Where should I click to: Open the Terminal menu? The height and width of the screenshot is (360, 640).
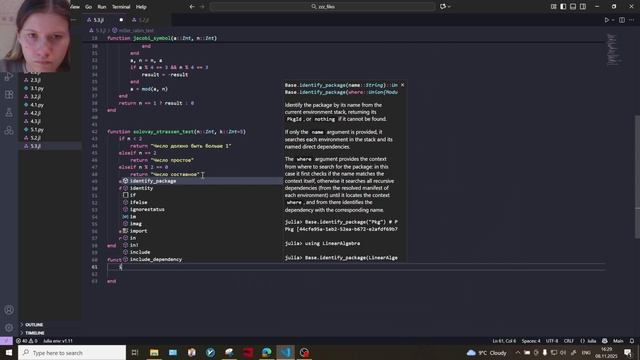point(121,7)
